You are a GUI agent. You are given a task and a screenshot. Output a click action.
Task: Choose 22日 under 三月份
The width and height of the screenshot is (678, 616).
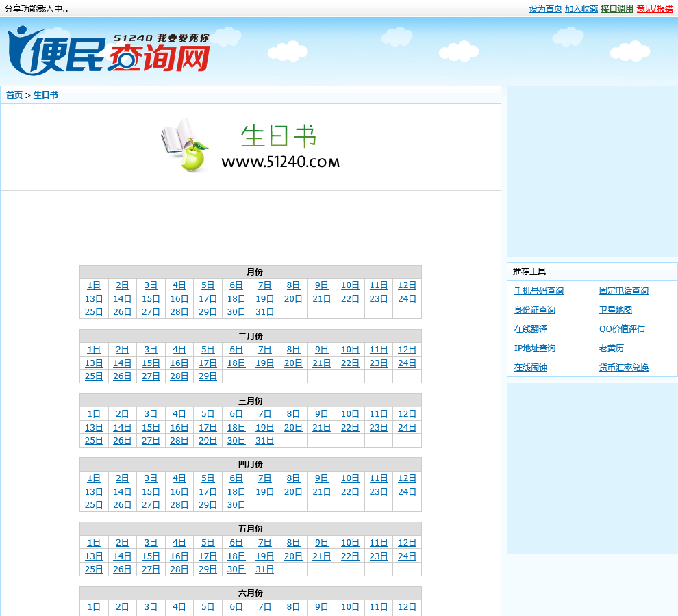pyautogui.click(x=350, y=428)
